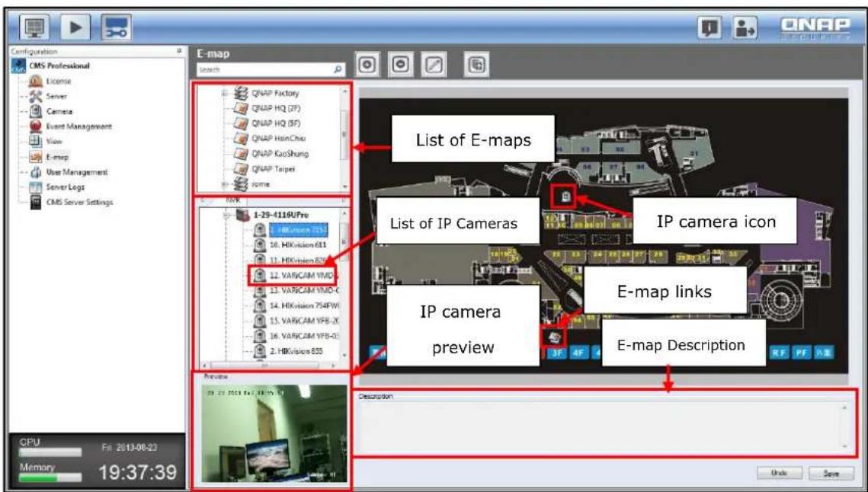Click the first E-map toolbar icon with circled dot
The width and height of the screenshot is (868, 492).
(x=367, y=65)
